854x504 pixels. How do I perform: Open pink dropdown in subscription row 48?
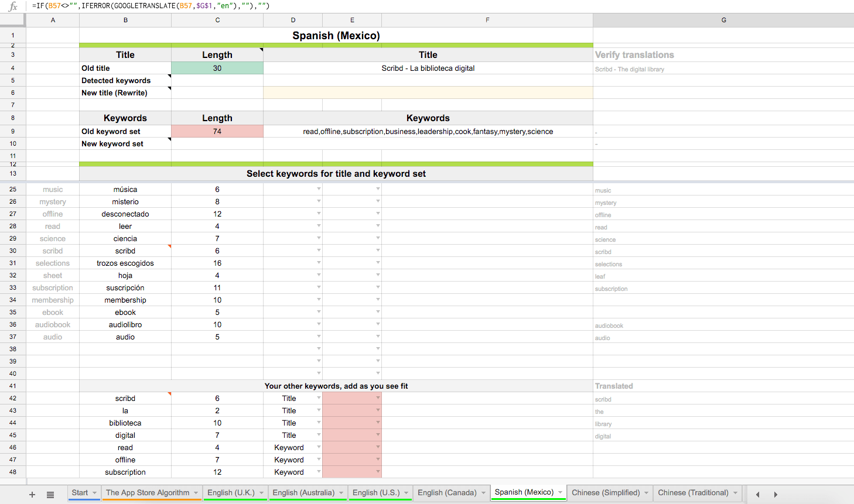pyautogui.click(x=378, y=472)
